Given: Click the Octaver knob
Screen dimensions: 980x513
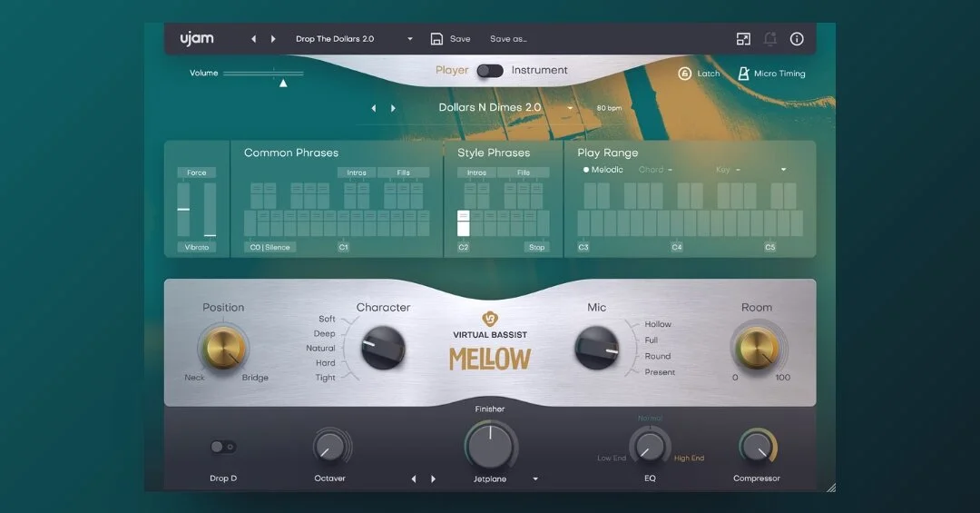Looking at the screenshot, I should (330, 448).
